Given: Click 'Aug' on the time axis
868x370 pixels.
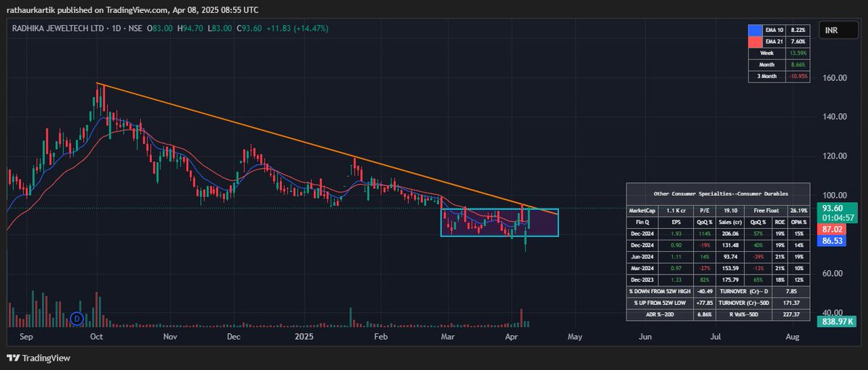Looking at the screenshot, I should [x=792, y=337].
